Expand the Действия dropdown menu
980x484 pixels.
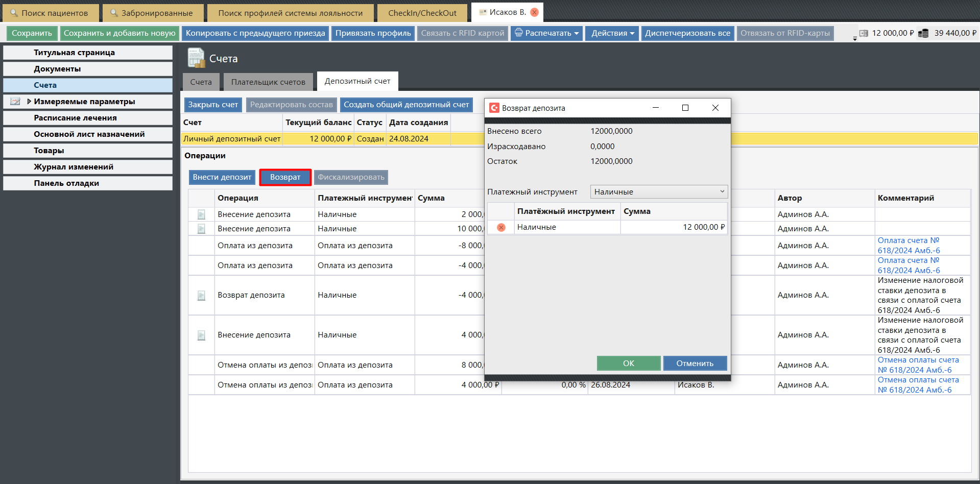(x=612, y=33)
